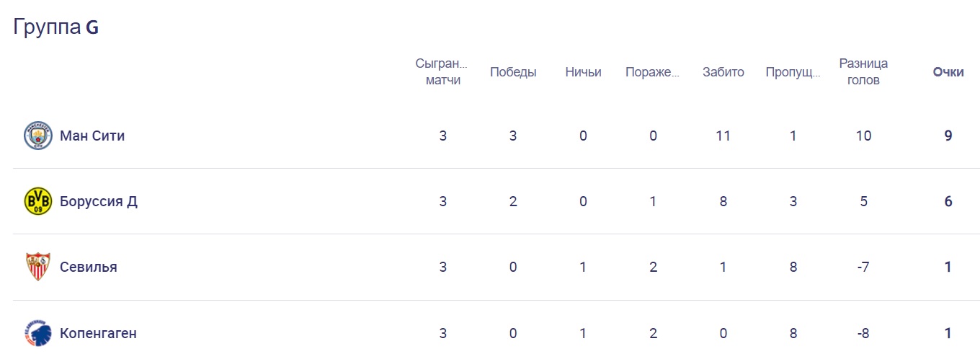
Task: Click the Группа G heading
Action: 56,27
